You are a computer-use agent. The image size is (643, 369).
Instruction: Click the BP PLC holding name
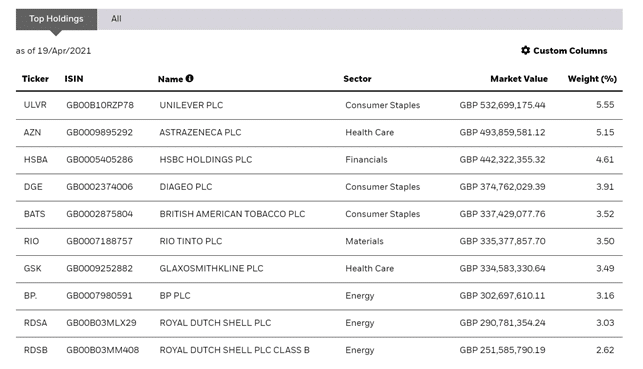175,296
